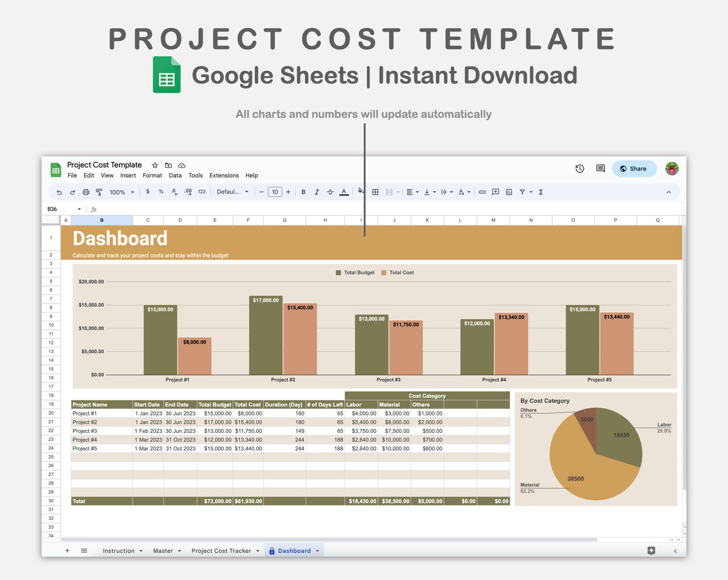Open the Print icon
This screenshot has height=580, width=728.
pos(86,192)
